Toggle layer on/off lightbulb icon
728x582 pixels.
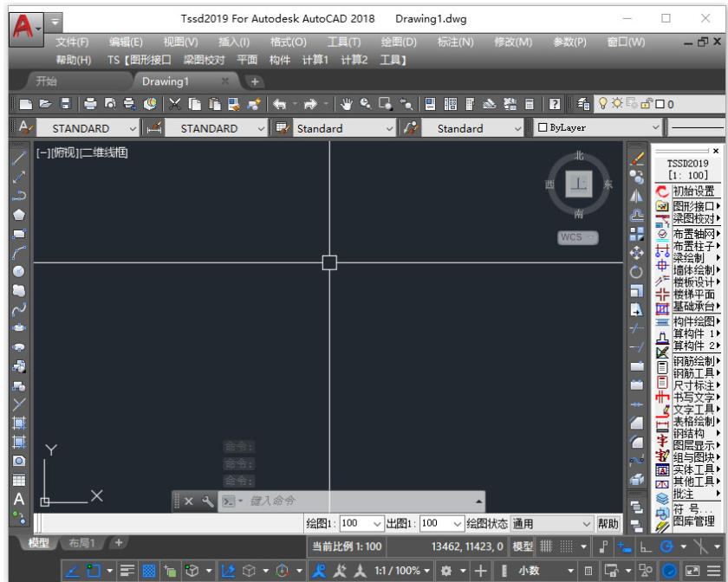(603, 104)
